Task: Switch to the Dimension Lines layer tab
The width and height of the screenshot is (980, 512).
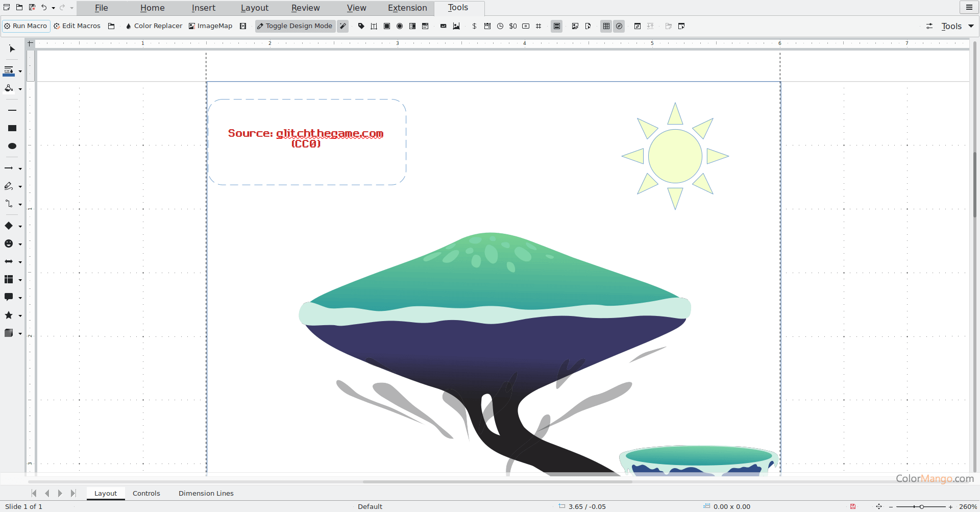Action: coord(206,493)
